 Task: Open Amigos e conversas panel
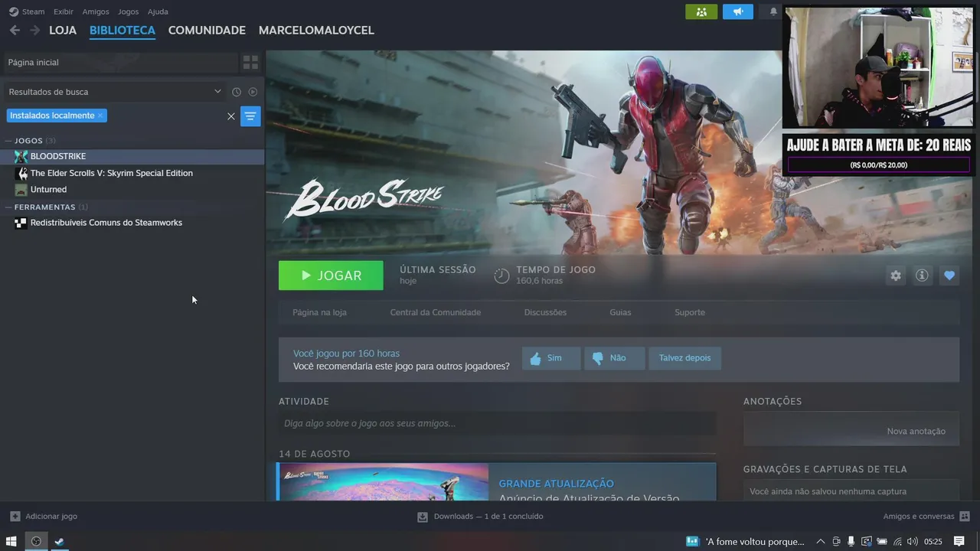point(926,517)
